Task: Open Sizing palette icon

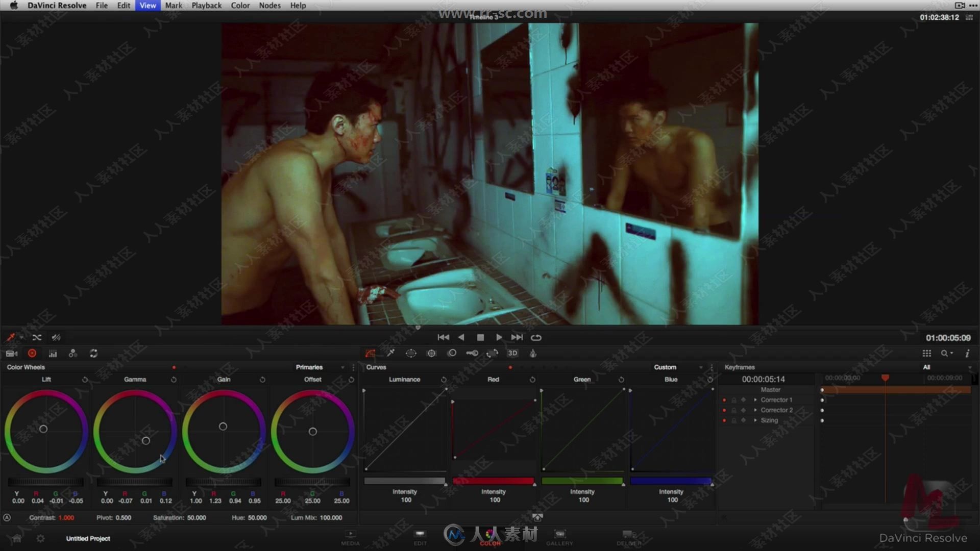Action: coord(492,353)
